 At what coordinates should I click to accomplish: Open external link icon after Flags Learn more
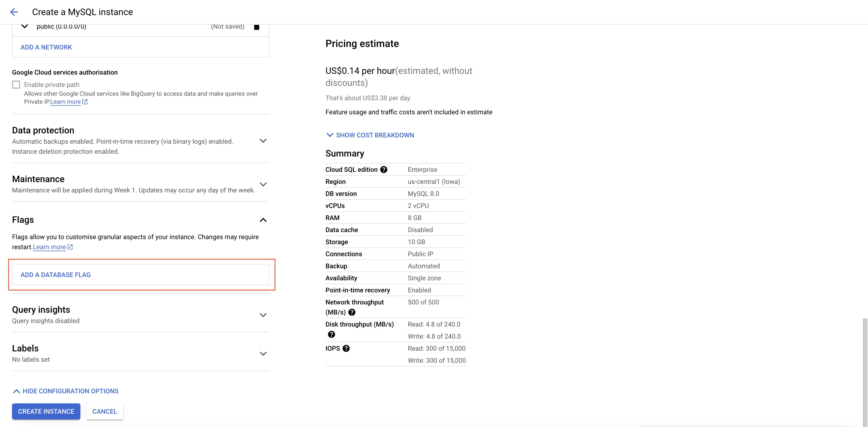(x=70, y=247)
